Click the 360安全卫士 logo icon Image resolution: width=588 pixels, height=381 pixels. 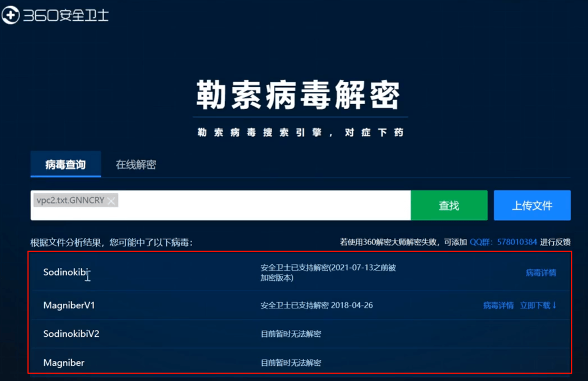click(11, 15)
